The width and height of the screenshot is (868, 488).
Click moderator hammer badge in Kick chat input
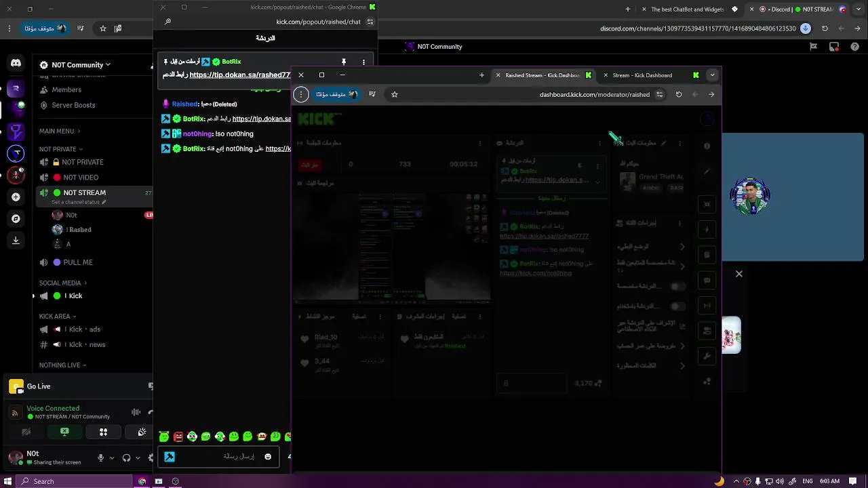point(170,457)
